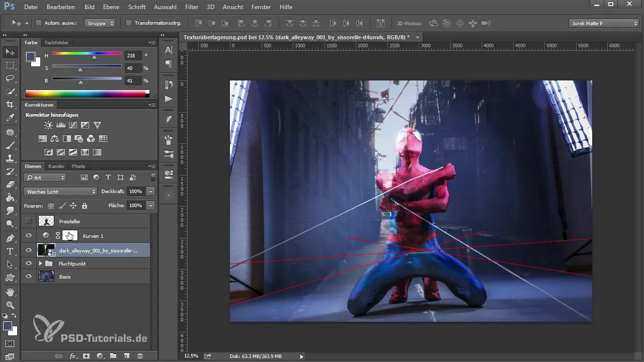Screen dimensions: 644x362
Task: Select the Crop tool
Action: (x=10, y=104)
